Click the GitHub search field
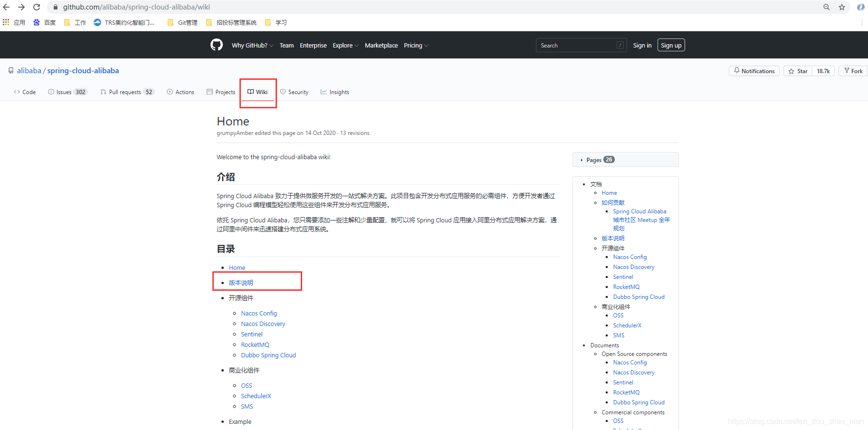868x430 pixels. [582, 45]
